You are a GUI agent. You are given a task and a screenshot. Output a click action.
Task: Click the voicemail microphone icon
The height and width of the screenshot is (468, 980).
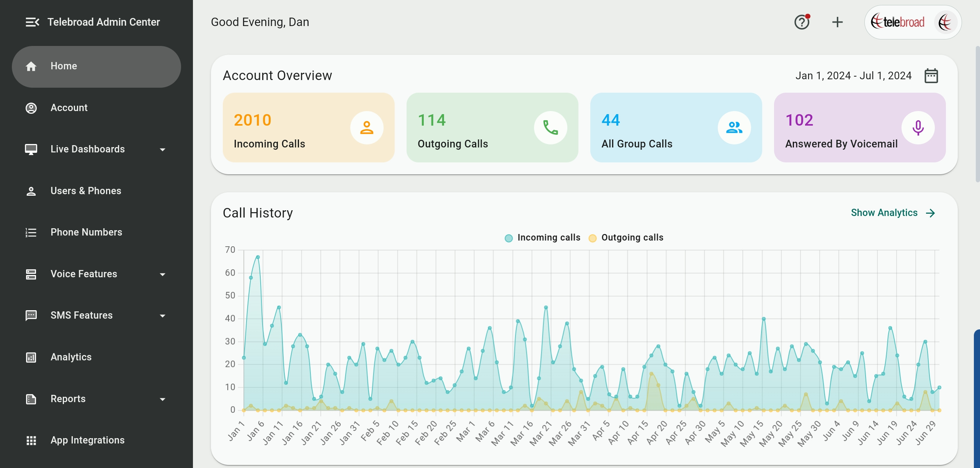pyautogui.click(x=918, y=128)
